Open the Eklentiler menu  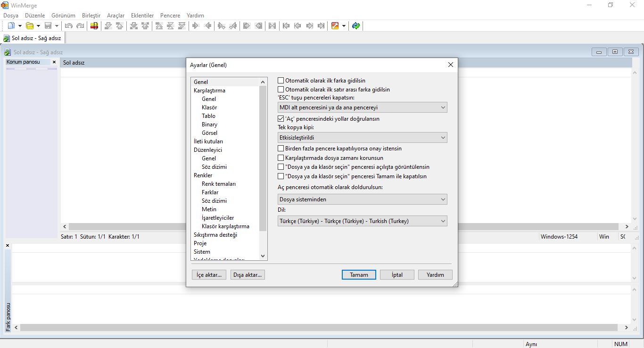pos(142,16)
